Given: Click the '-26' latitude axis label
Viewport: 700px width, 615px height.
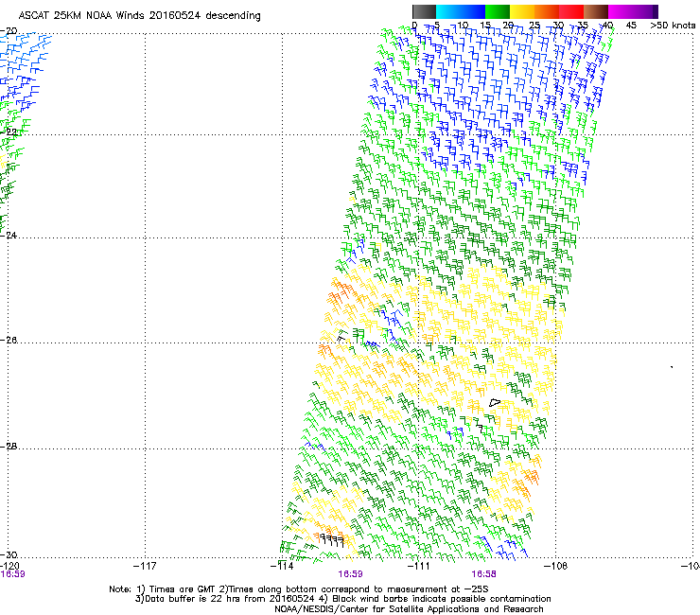Looking at the screenshot, I should click(9, 341).
